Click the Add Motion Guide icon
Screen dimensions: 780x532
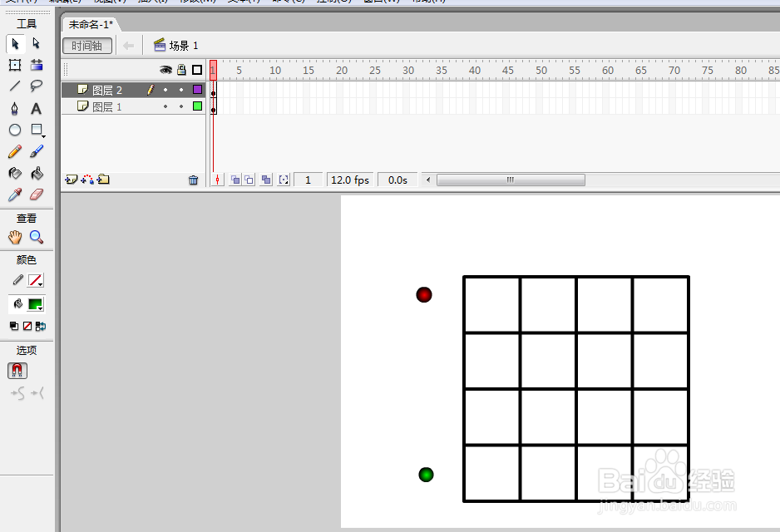click(x=87, y=180)
